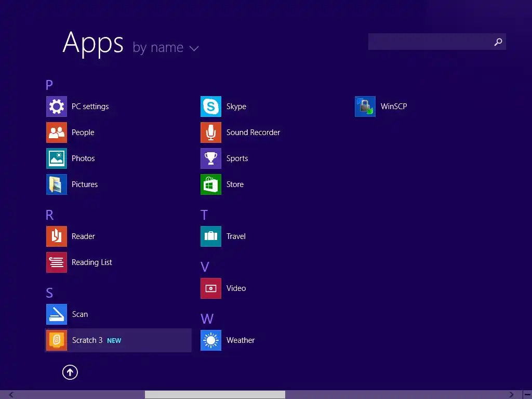The height and width of the screenshot is (399, 532).
Task: Click the 'Photos' label
Action: point(83,158)
